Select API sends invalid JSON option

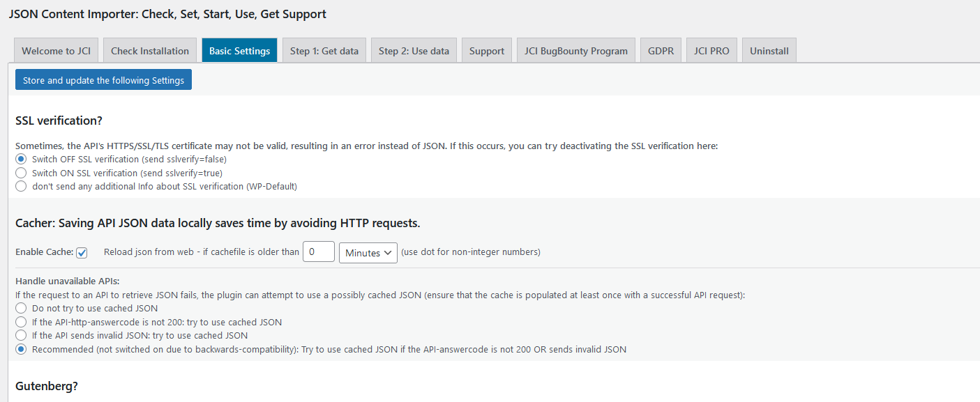(21, 336)
